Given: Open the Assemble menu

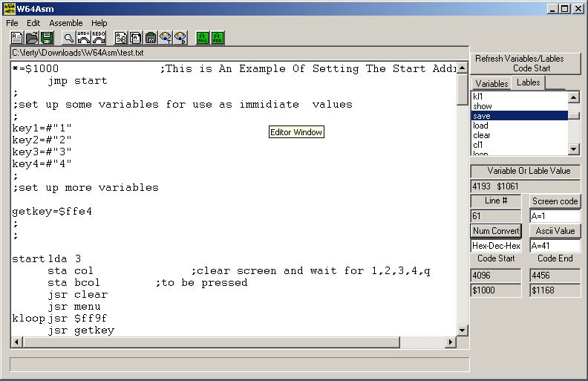Looking at the screenshot, I should pos(65,23).
